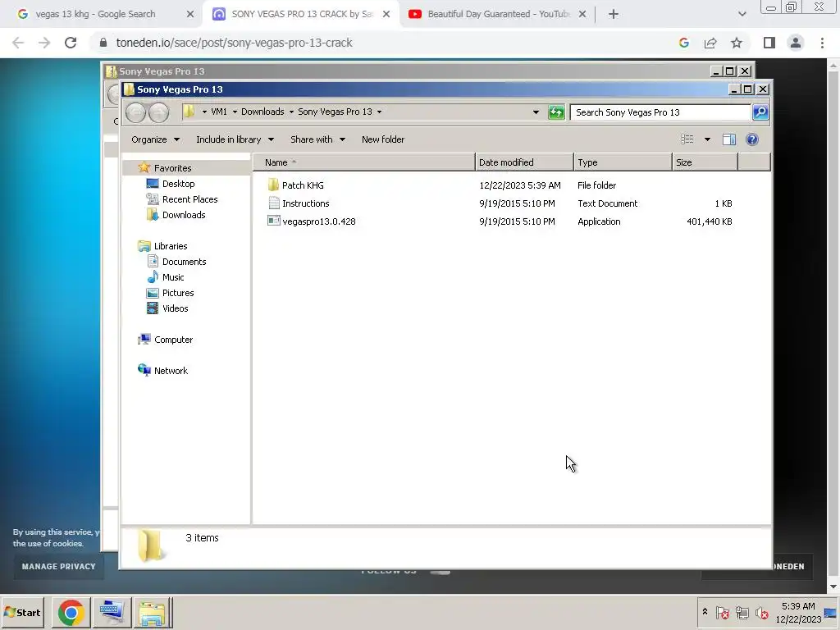Click Chrome icon in the taskbar
Image resolution: width=840 pixels, height=630 pixels.
pyautogui.click(x=71, y=613)
